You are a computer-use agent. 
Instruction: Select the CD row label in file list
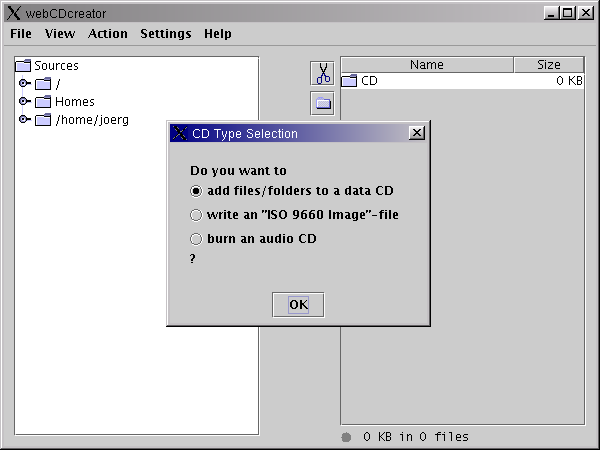click(369, 81)
